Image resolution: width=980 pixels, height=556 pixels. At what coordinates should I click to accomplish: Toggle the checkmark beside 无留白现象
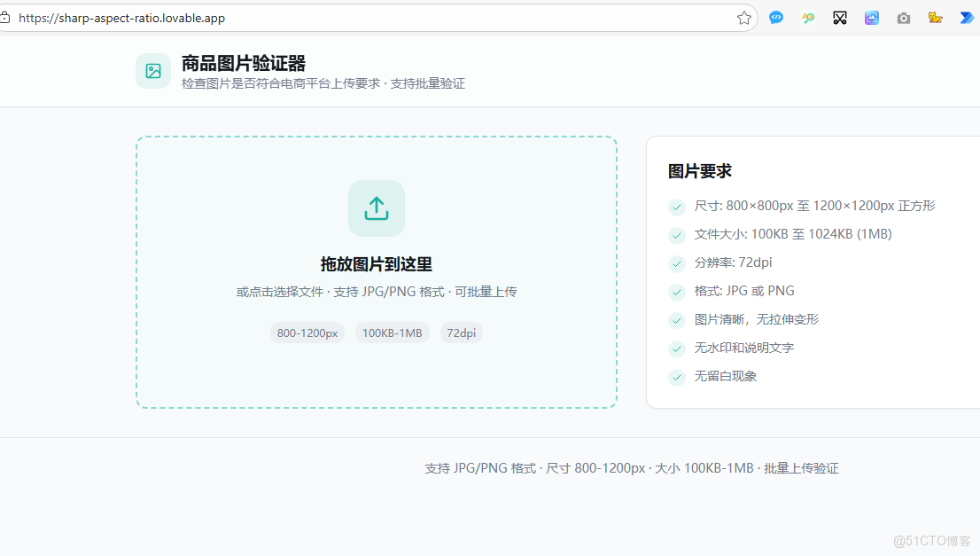tap(676, 377)
